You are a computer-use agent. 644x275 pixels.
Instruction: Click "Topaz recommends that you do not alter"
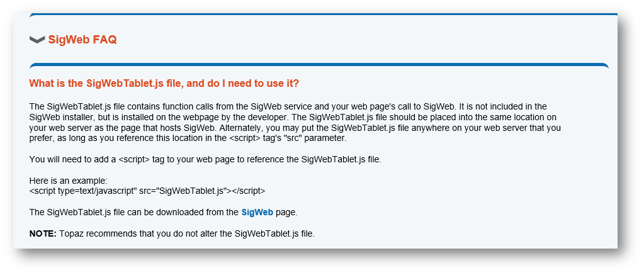click(146, 234)
